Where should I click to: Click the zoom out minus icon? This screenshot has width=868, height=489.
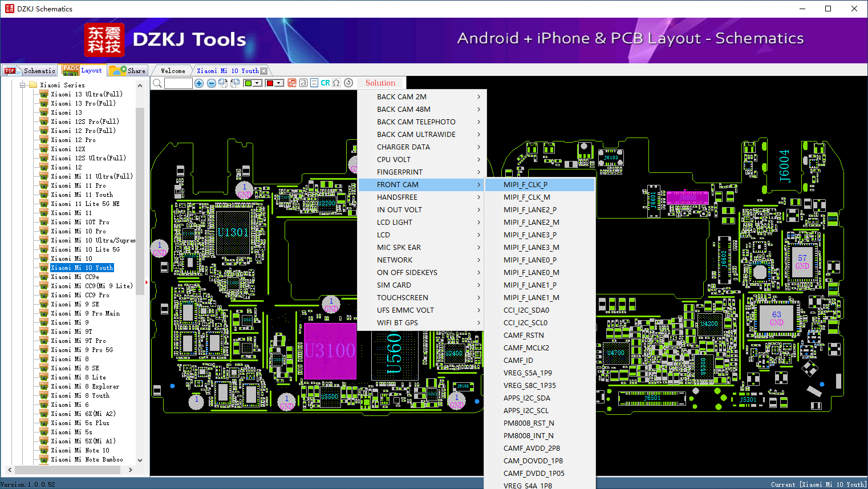212,83
